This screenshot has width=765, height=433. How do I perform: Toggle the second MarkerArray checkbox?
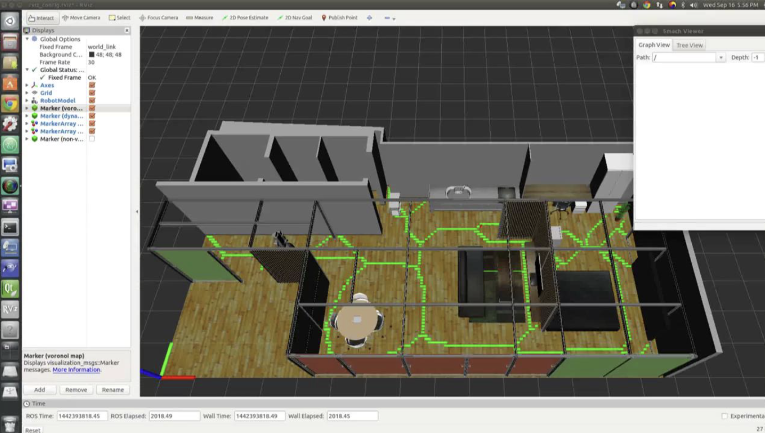coord(92,131)
